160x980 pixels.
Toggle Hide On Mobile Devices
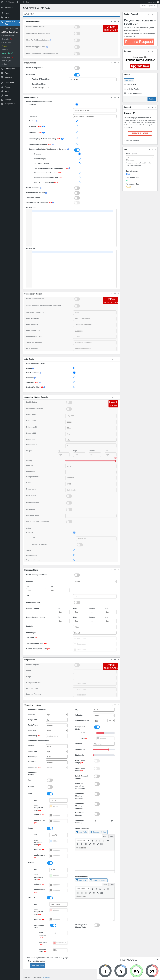tap(77, 27)
